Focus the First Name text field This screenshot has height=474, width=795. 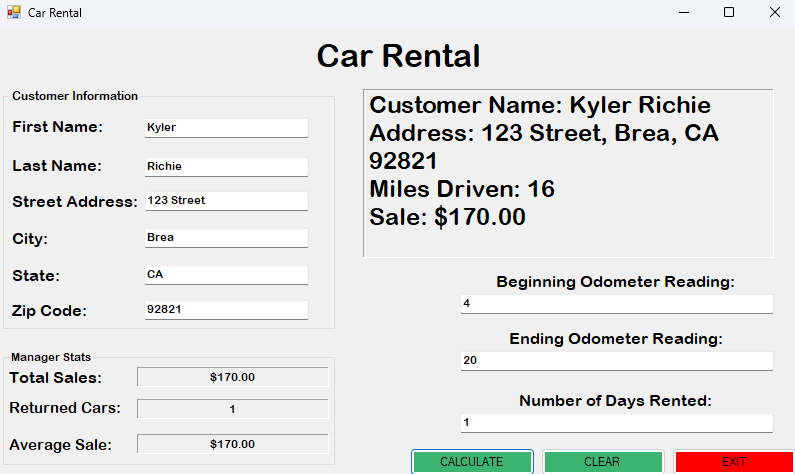pyautogui.click(x=226, y=128)
